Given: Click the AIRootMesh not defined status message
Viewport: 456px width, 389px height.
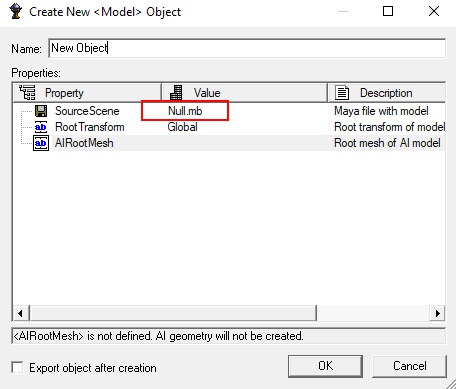Looking at the screenshot, I should tap(158, 336).
